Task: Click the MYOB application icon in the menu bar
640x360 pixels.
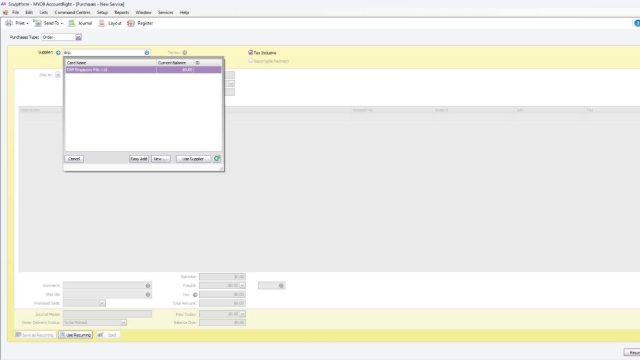Action: tap(5, 13)
